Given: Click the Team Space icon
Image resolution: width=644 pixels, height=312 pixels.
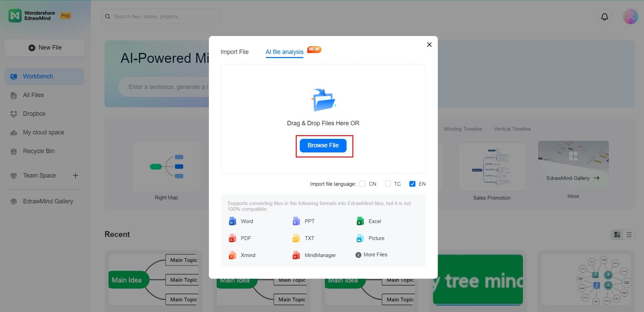Looking at the screenshot, I should click(x=14, y=176).
